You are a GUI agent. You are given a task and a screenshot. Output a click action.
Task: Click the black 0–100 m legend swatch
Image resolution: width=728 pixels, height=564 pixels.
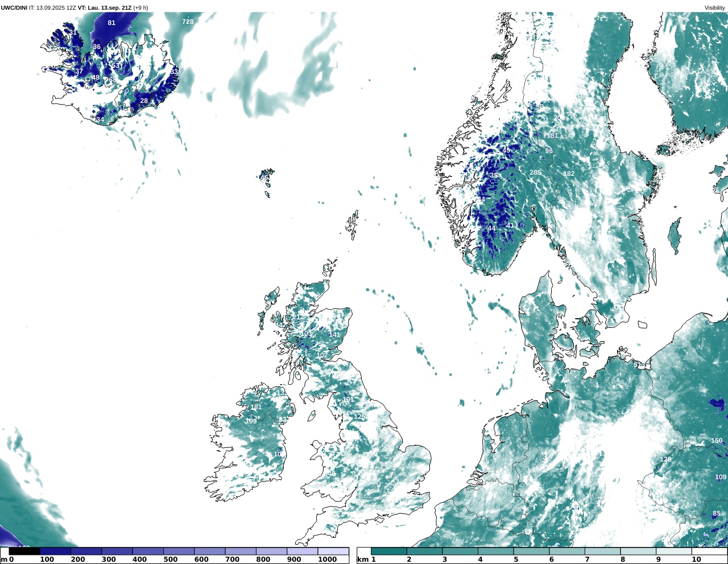24,551
